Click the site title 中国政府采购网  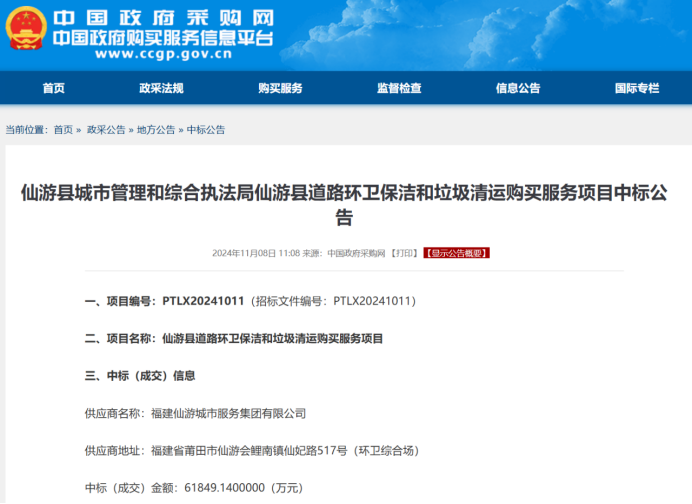point(164,19)
